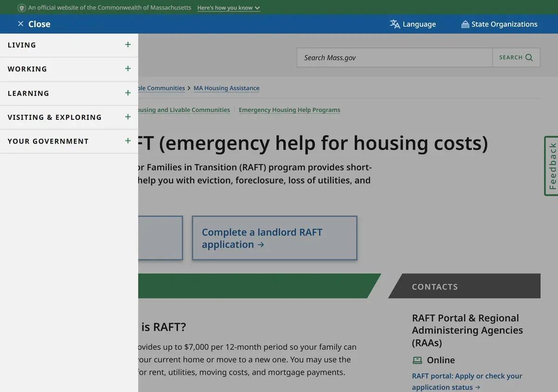Image resolution: width=558 pixels, height=392 pixels.
Task: Focus the Search Mass.gov input field
Action: tap(395, 58)
